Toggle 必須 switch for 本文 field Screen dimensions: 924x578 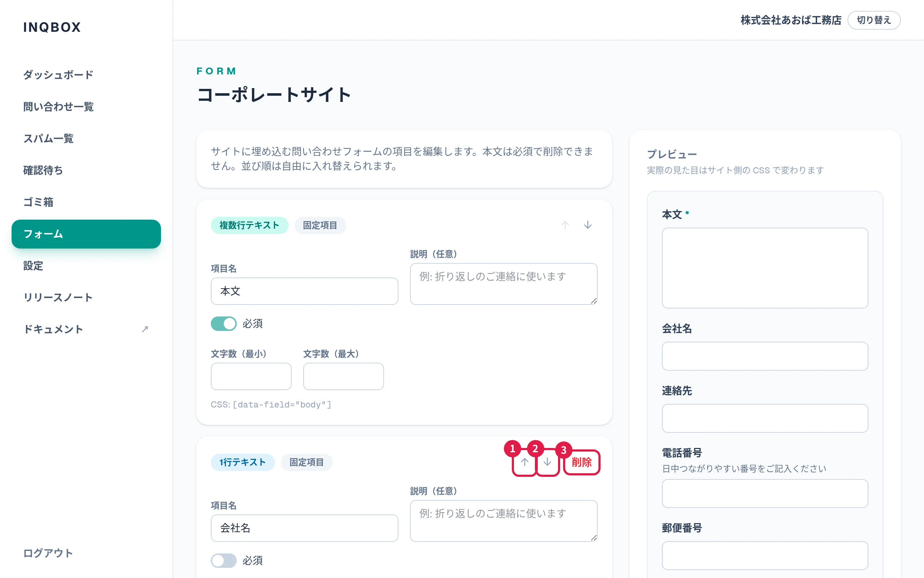pos(224,324)
